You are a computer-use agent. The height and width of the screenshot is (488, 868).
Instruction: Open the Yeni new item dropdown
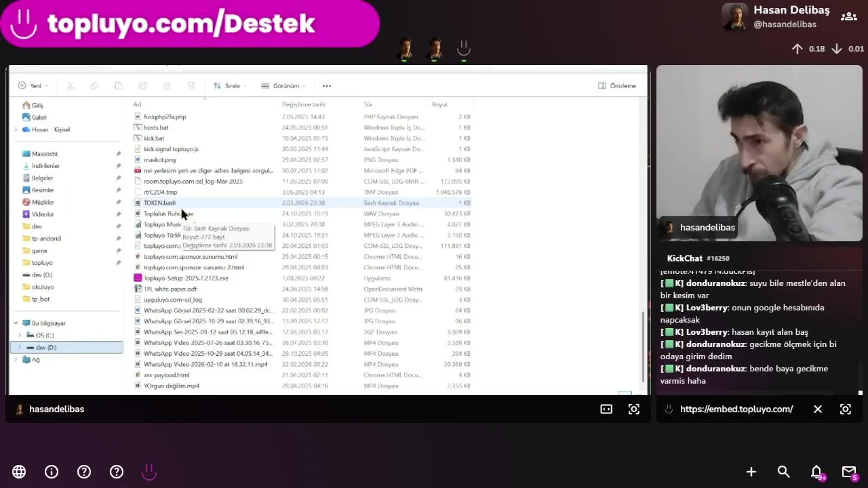coord(33,86)
